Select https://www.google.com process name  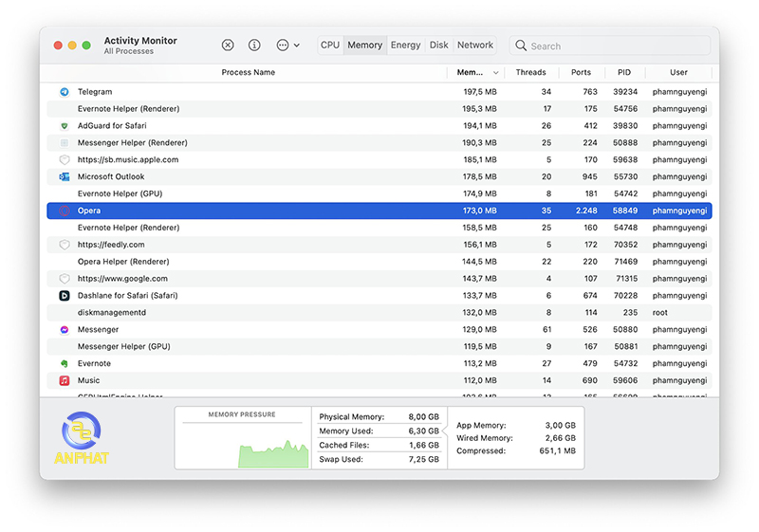tap(122, 279)
